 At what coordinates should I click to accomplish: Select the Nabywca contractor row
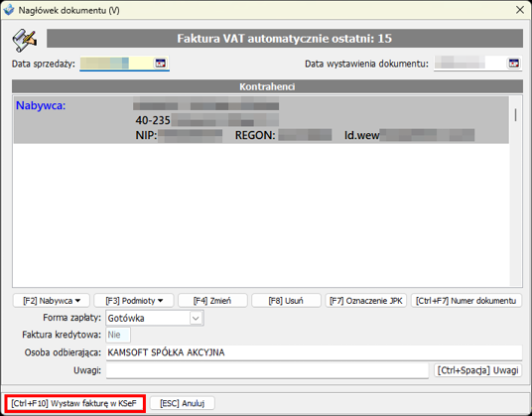(261, 120)
